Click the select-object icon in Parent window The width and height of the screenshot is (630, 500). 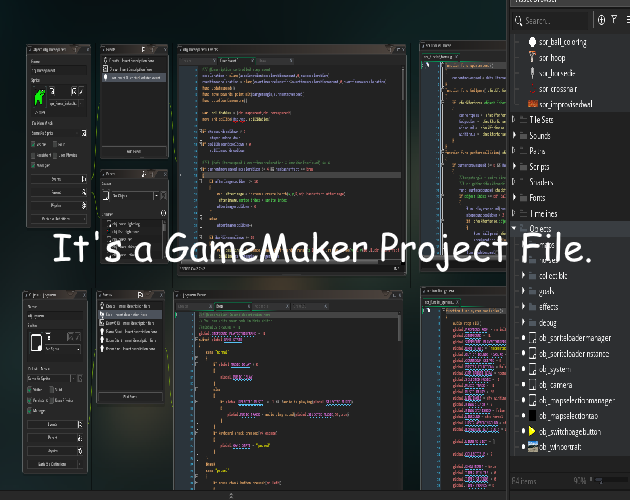pyautogui.click(x=106, y=196)
